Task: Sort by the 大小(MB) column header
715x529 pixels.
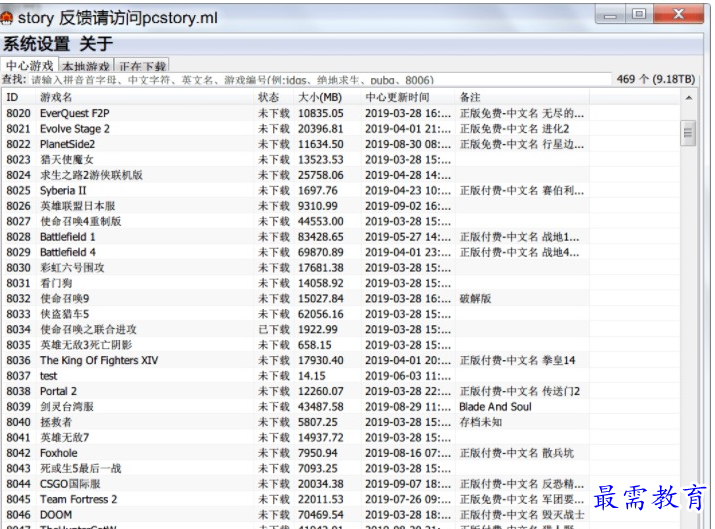Action: [327, 97]
